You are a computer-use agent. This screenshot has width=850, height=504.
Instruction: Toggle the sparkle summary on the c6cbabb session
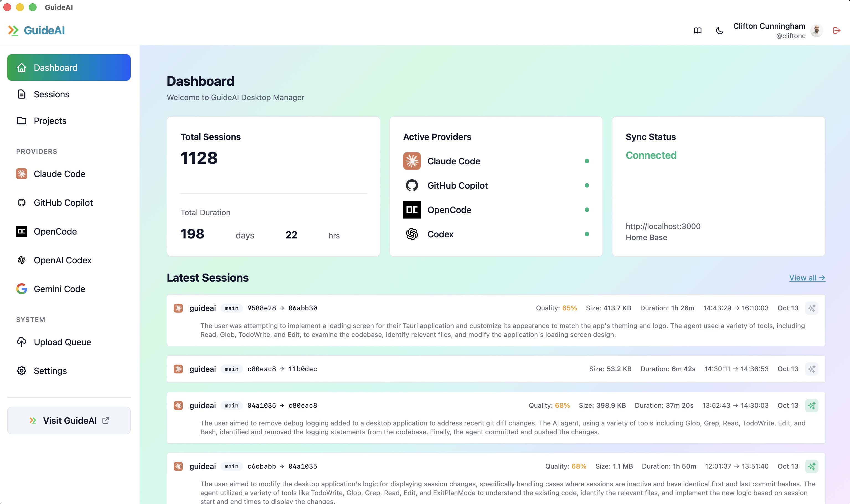pos(812,466)
